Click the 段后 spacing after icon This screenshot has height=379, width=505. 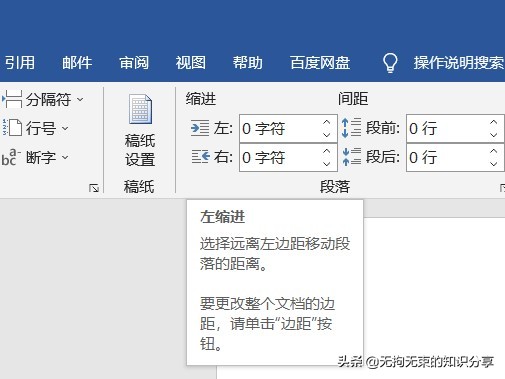352,157
